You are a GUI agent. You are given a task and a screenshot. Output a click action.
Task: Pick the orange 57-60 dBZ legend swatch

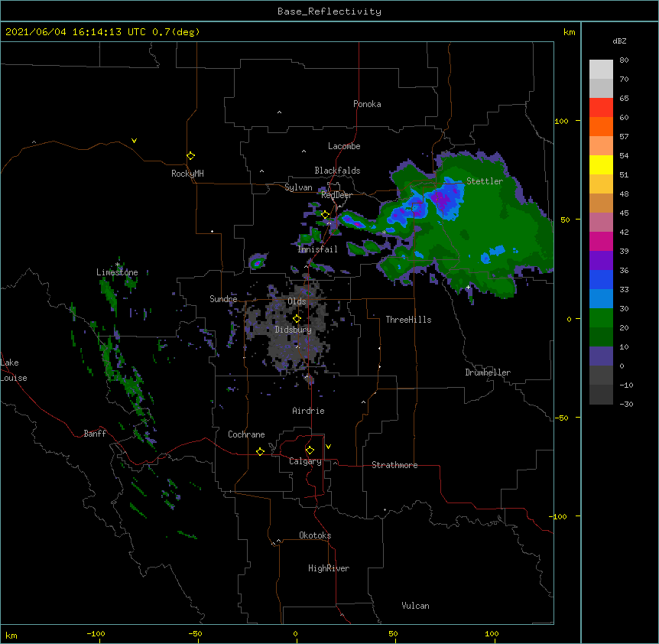pos(601,126)
